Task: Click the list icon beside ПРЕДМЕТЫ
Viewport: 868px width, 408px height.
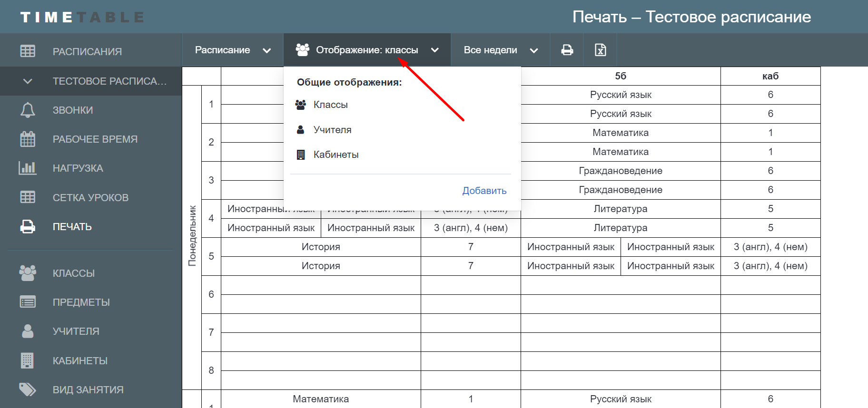Action: pyautogui.click(x=28, y=302)
